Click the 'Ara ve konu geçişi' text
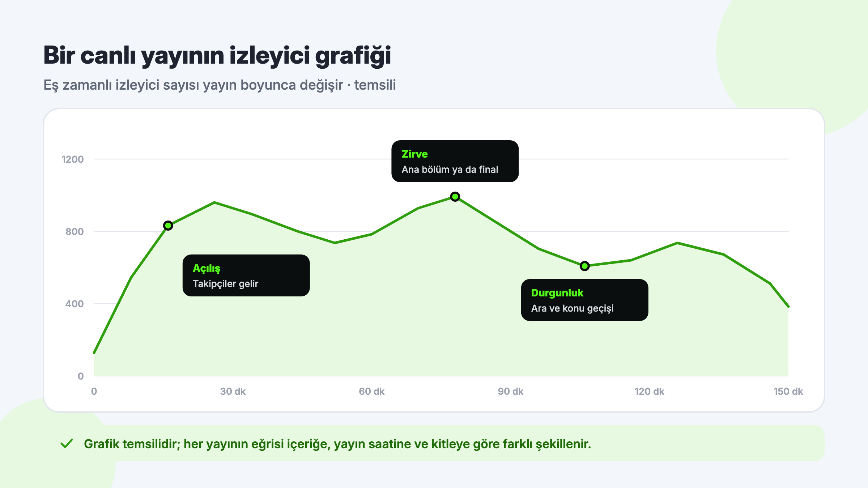Viewport: 868px width, 488px height. tap(573, 308)
